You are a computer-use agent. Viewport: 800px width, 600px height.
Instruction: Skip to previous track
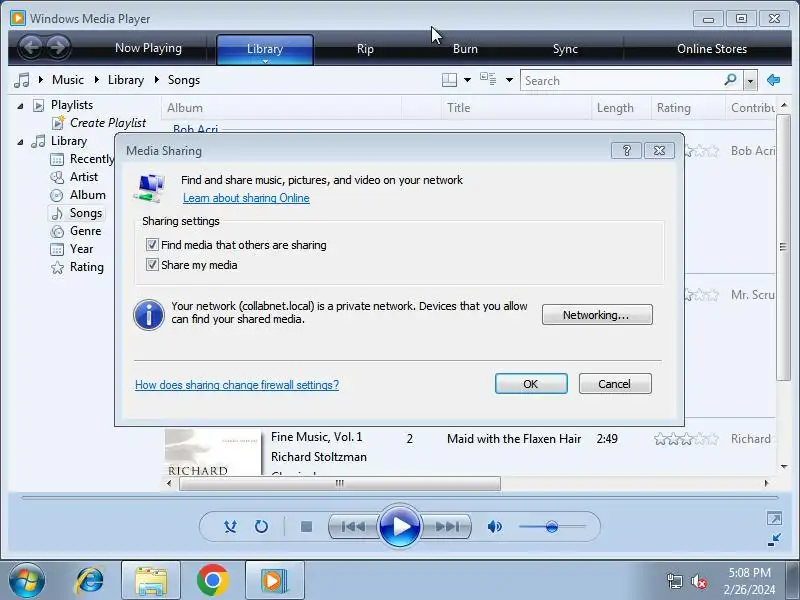click(x=353, y=527)
